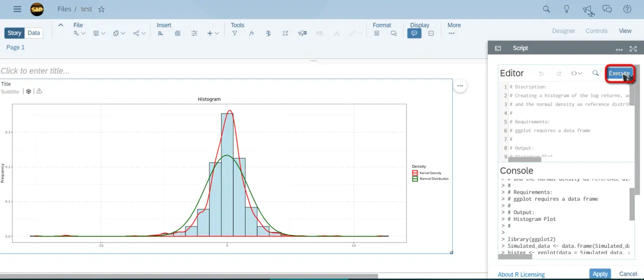Expand the code snippets dropdown in Editor
Screen dimensions: 644x280
pyautogui.click(x=576, y=74)
